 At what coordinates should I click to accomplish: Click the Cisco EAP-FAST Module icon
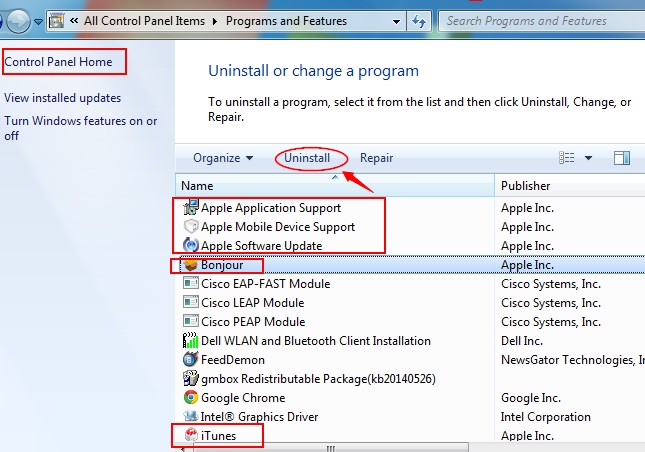pyautogui.click(x=191, y=283)
